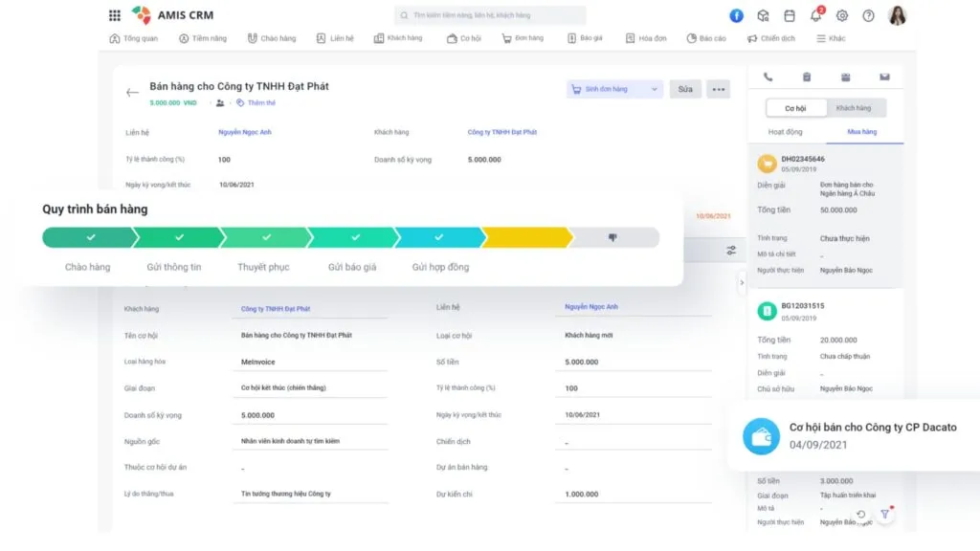Go back using the left arrow
Viewport: 980px width, 551px height.
pyautogui.click(x=132, y=93)
